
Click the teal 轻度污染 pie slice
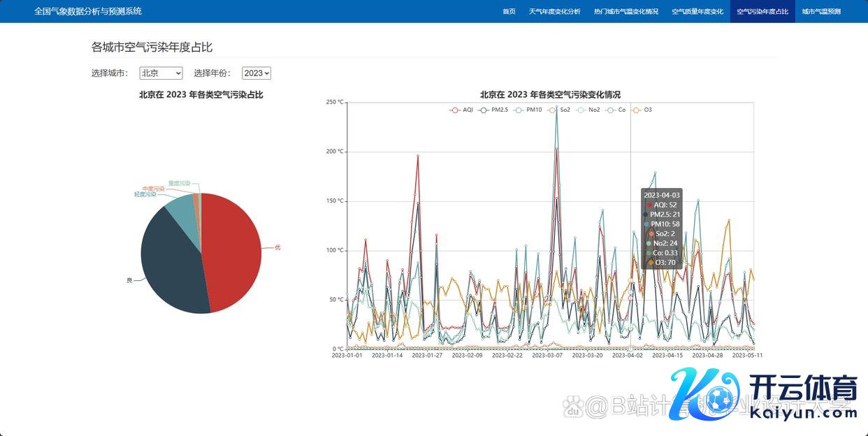click(x=180, y=208)
